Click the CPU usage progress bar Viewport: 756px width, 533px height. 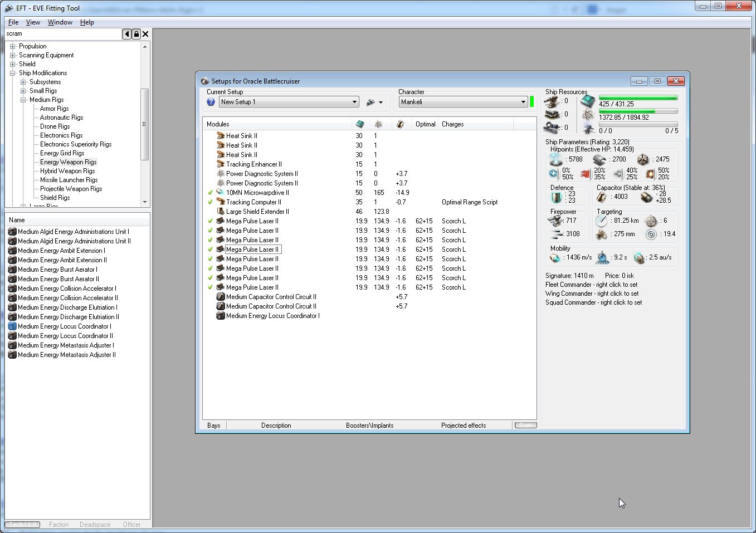click(638, 98)
